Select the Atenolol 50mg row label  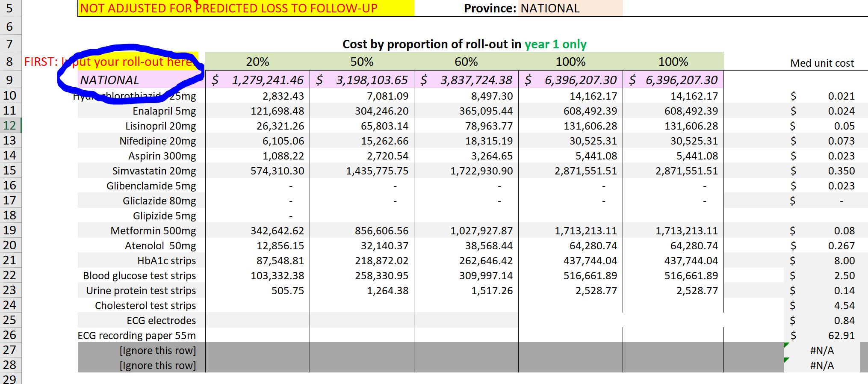(160, 246)
